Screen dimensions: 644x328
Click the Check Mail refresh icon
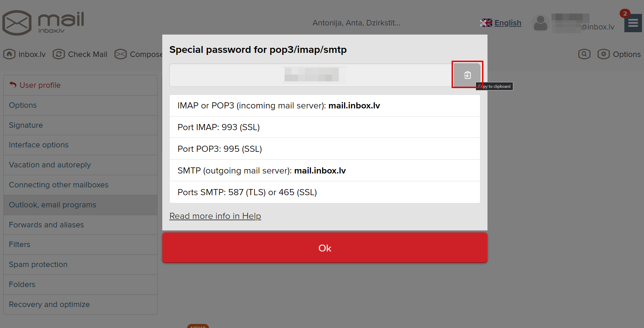pos(59,54)
